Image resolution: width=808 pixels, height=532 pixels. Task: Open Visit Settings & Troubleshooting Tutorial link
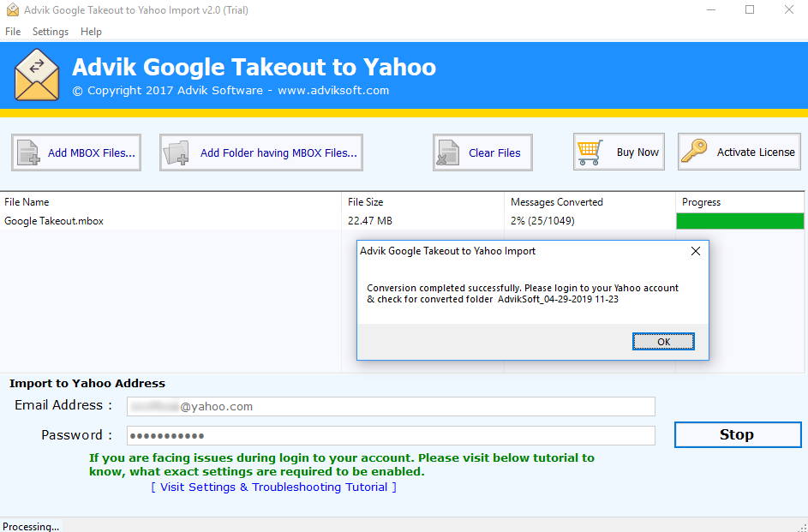click(273, 487)
